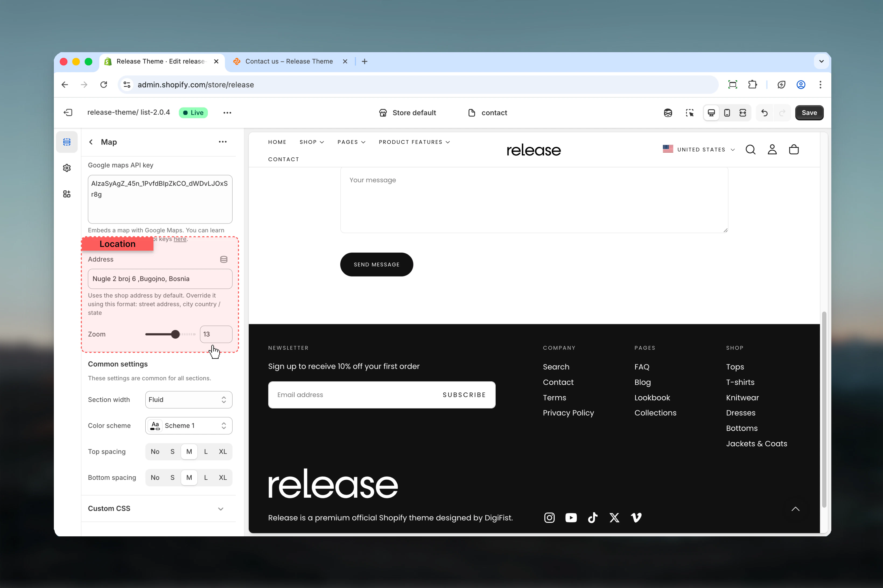Click the SUBSCRIBE button

[464, 395]
